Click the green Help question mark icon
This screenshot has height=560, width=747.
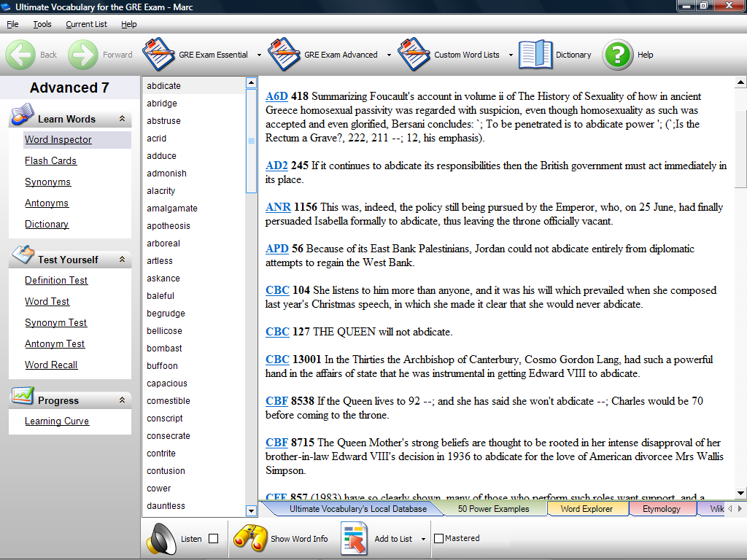pyautogui.click(x=618, y=55)
